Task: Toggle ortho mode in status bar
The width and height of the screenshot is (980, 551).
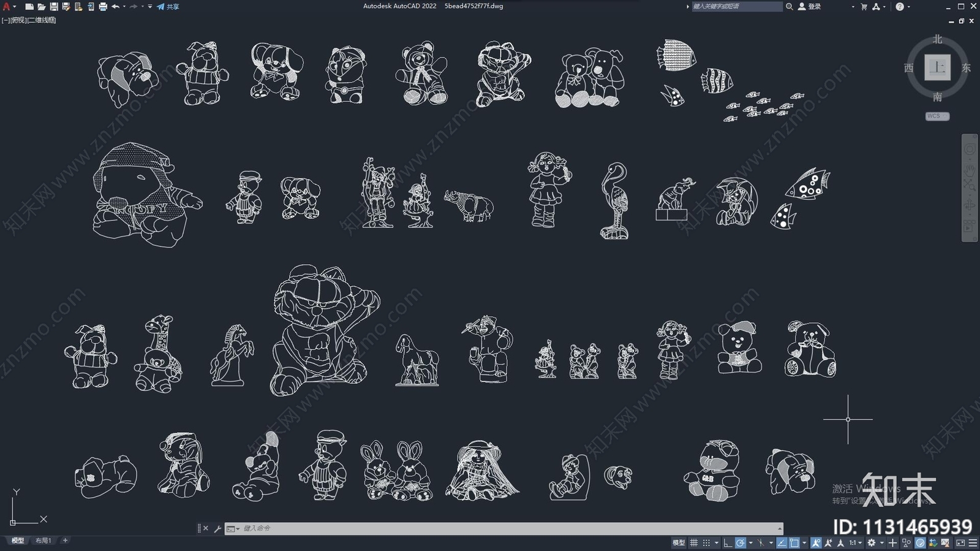Action: tap(727, 542)
